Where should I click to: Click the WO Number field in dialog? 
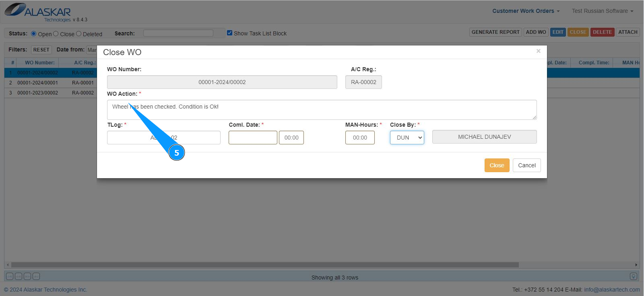pyautogui.click(x=222, y=82)
